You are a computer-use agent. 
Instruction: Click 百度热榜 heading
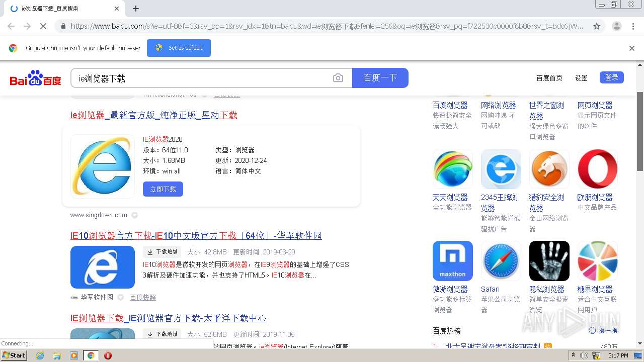447,331
